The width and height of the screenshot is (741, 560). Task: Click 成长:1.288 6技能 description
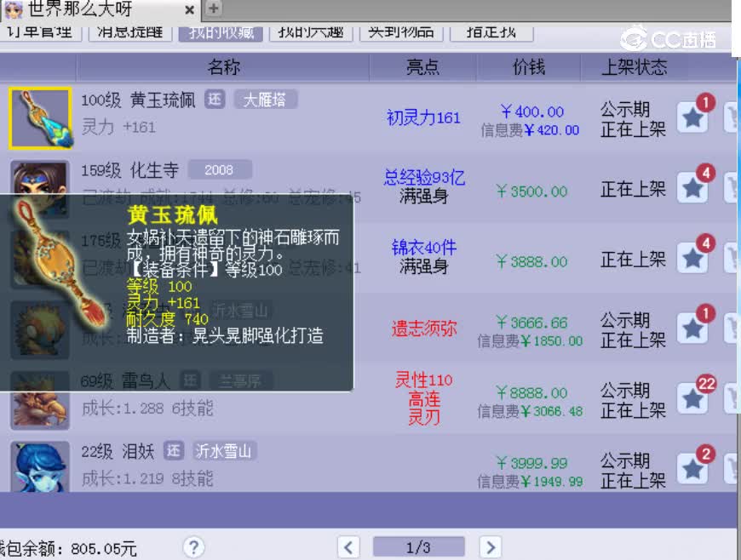(x=147, y=408)
